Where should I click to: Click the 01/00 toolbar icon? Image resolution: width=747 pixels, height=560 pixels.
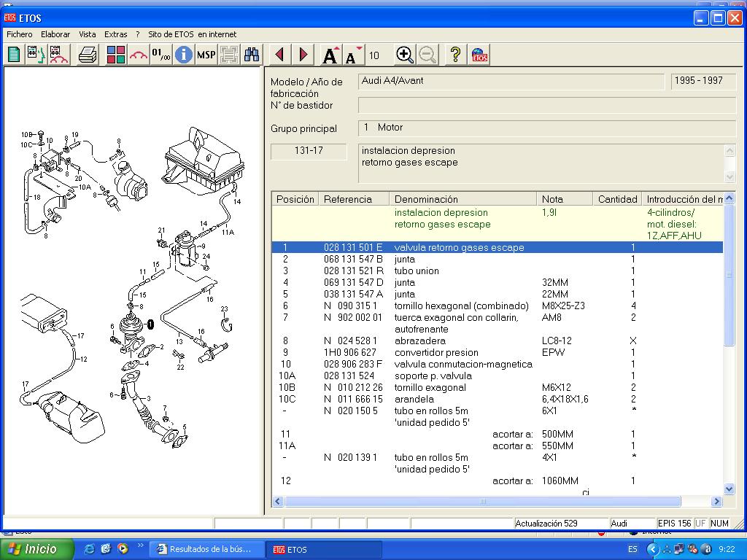click(161, 55)
